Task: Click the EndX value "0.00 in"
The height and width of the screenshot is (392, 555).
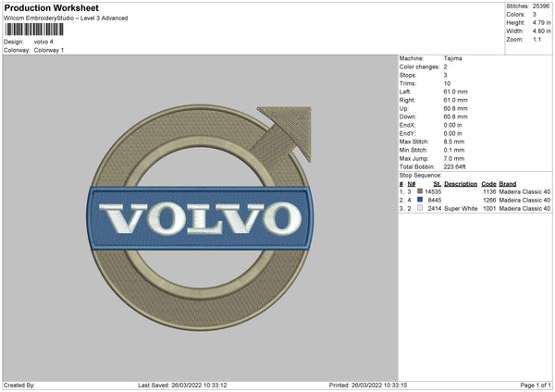Action: coord(452,125)
